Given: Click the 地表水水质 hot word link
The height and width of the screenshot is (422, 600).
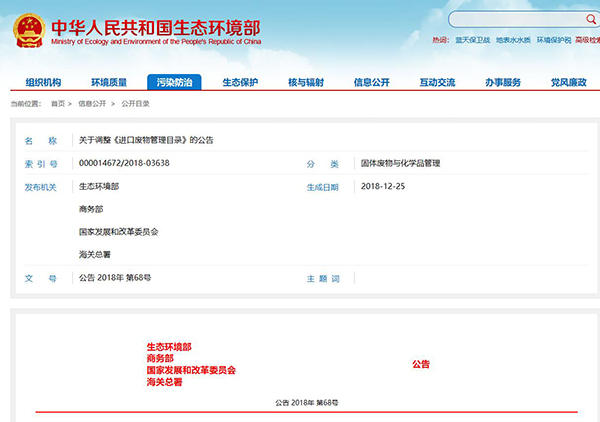Looking at the screenshot, I should coord(513,40).
